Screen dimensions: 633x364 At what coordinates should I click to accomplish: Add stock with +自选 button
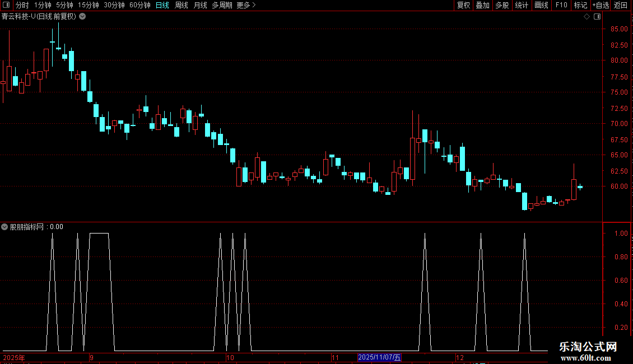[x=601, y=5]
